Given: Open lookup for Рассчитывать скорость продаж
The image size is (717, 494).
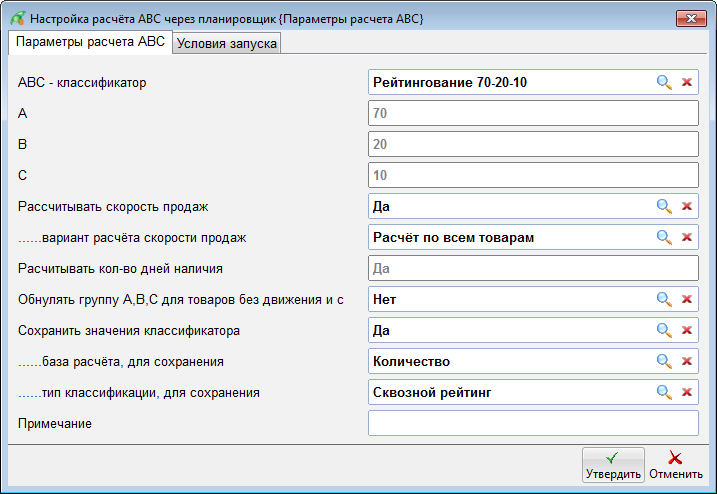Looking at the screenshot, I should pos(663,207).
